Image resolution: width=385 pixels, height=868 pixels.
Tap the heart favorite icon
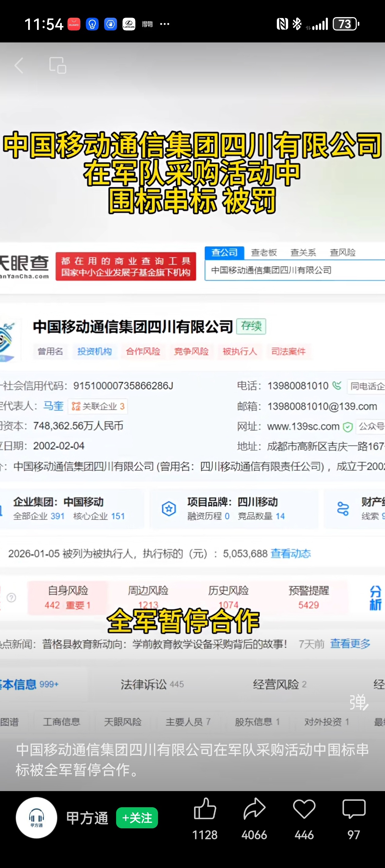point(304,809)
